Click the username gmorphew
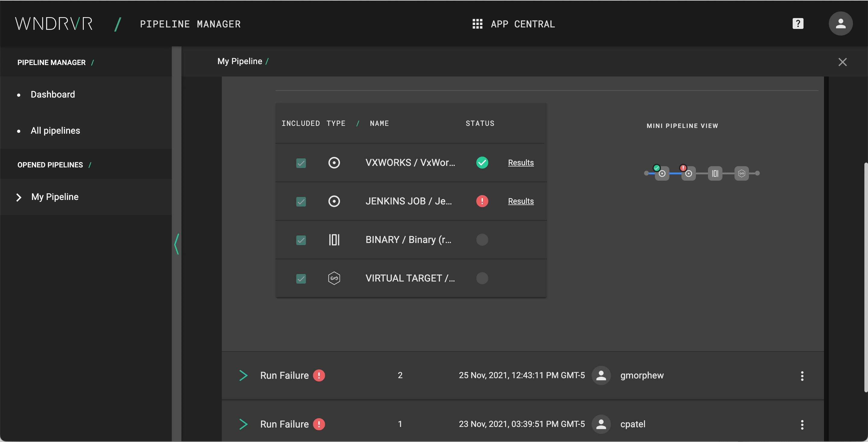Viewport: 868px width, 442px height. pyautogui.click(x=642, y=376)
